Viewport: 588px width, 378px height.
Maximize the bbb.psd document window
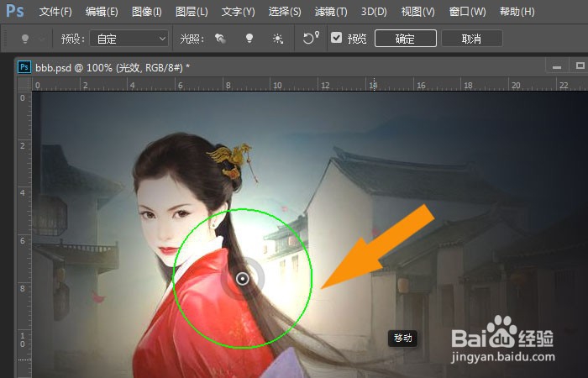tap(580, 66)
